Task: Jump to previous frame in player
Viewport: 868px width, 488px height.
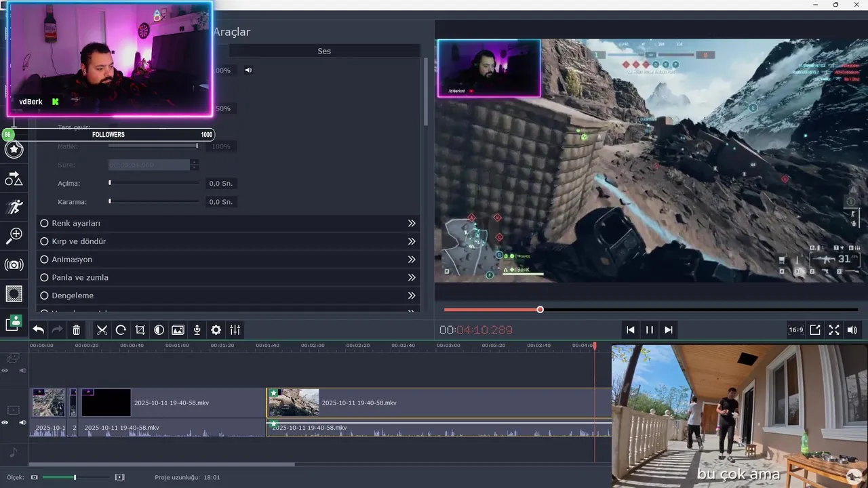Action: click(x=631, y=330)
